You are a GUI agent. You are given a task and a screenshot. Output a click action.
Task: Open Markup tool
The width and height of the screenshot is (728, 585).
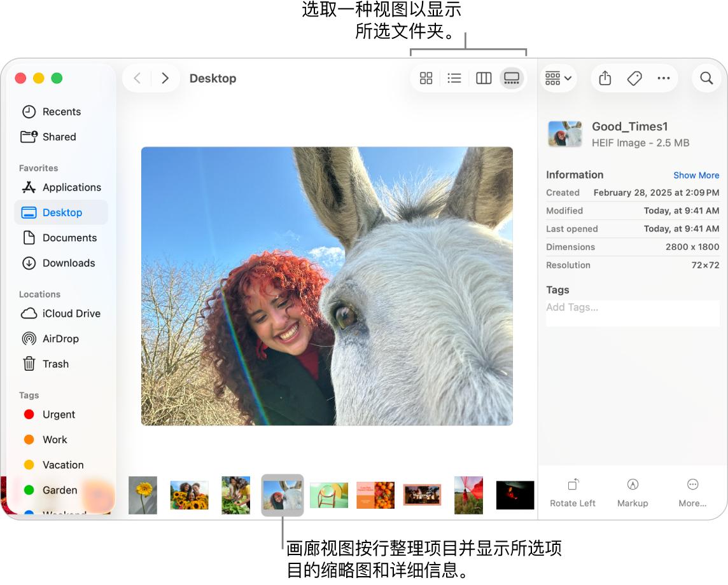pos(633,493)
